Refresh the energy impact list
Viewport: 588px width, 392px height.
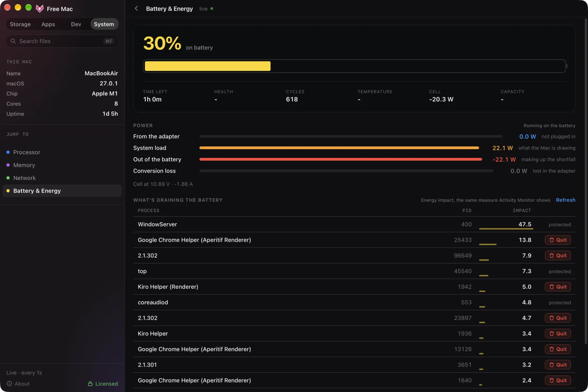click(566, 200)
